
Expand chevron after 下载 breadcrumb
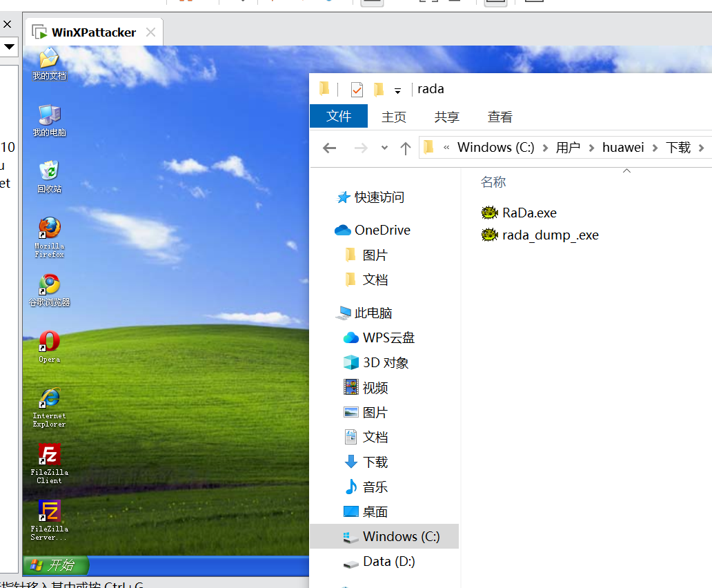point(701,148)
